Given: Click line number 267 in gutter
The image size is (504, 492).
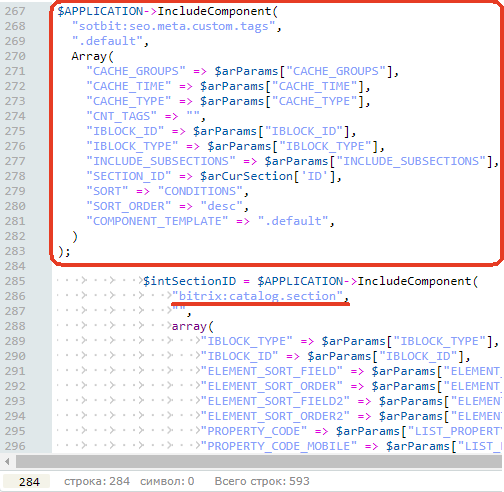Looking at the screenshot, I should point(15,11).
